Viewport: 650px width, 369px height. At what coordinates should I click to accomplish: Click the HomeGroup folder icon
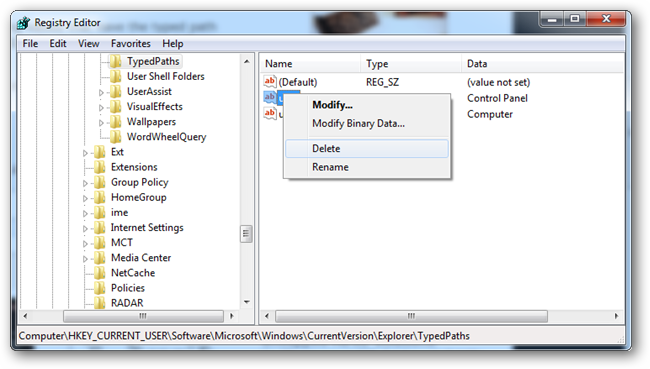(x=99, y=197)
